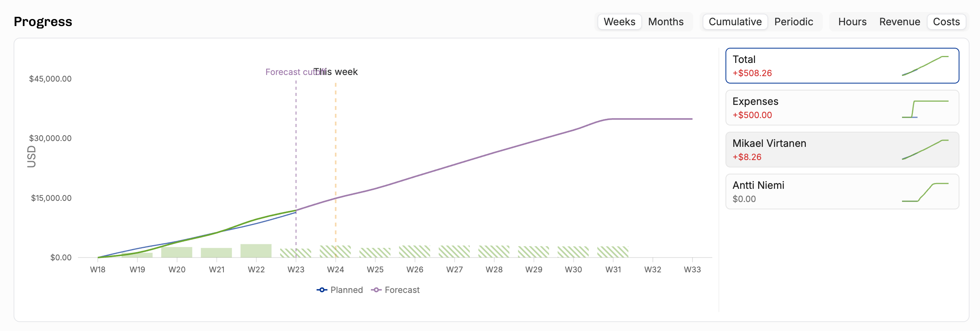Click the Expenses card sparkline chart
980x331 pixels.
point(925,109)
